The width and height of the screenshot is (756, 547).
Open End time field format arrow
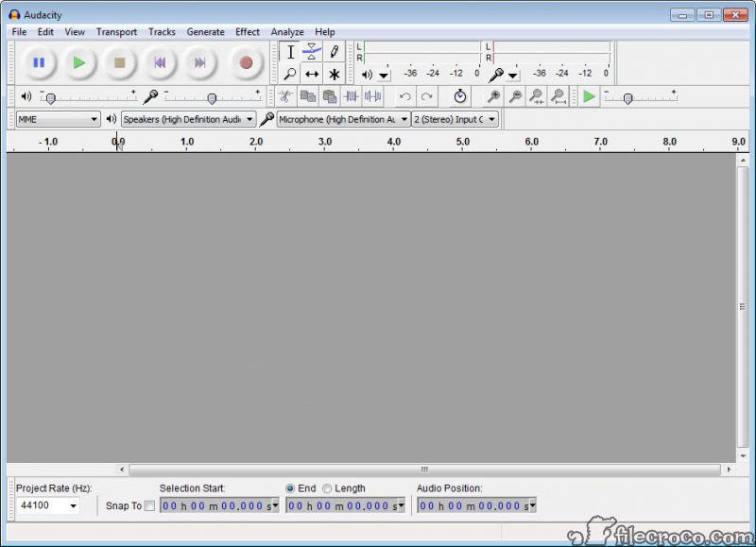point(401,505)
